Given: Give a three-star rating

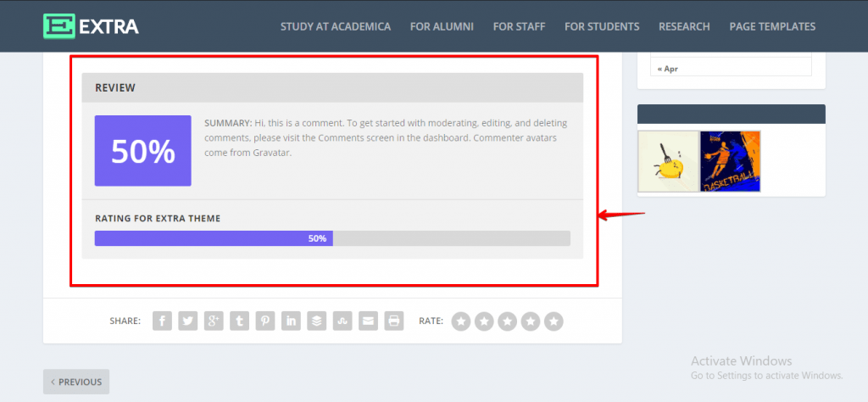Looking at the screenshot, I should tap(507, 321).
